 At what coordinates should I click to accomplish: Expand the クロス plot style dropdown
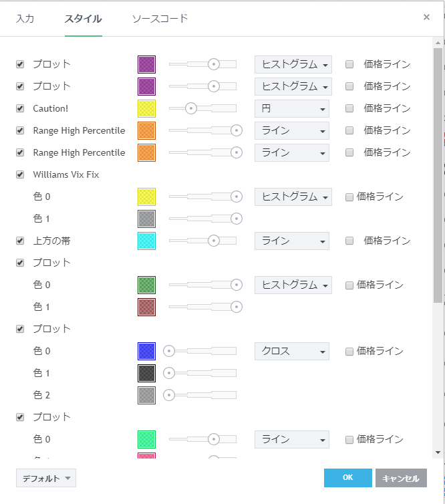pos(292,351)
